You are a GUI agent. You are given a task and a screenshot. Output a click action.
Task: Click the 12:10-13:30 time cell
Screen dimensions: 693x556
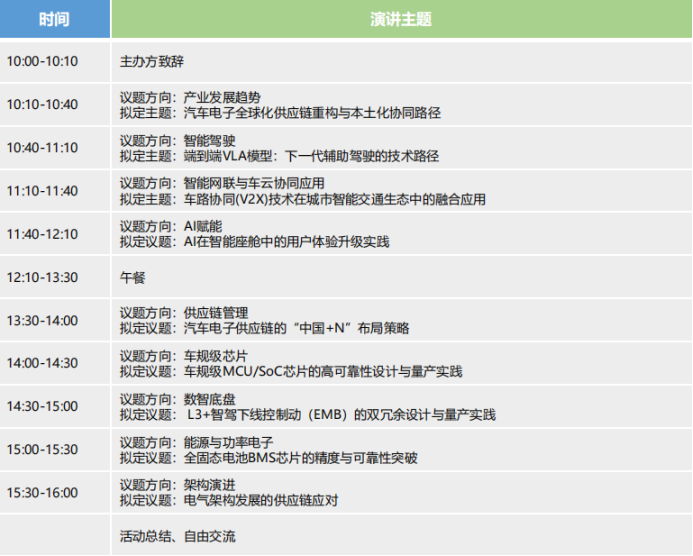tap(42, 277)
